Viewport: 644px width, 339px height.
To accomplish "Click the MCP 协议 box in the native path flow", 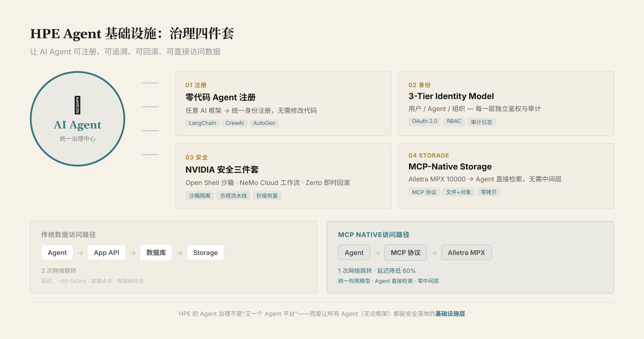I will pos(405,253).
